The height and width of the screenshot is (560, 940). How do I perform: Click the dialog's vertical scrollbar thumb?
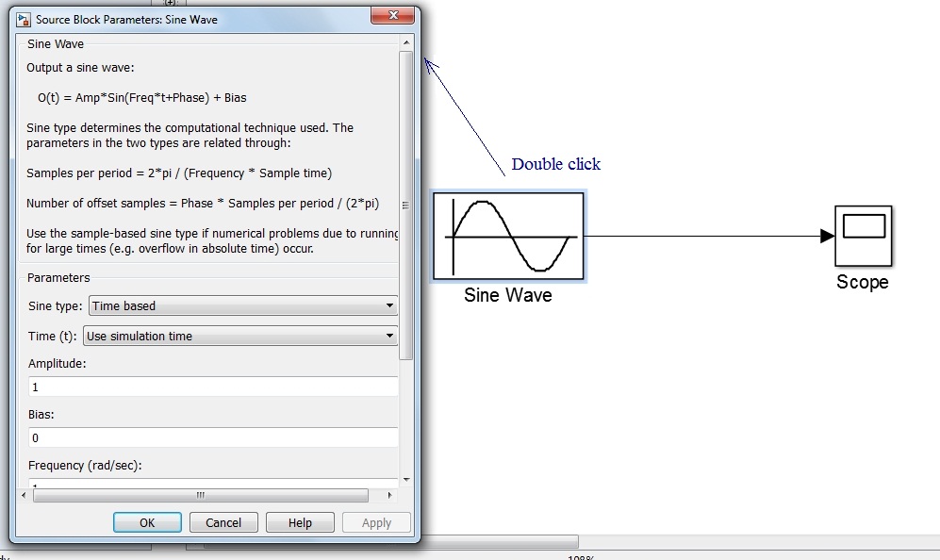(x=406, y=203)
